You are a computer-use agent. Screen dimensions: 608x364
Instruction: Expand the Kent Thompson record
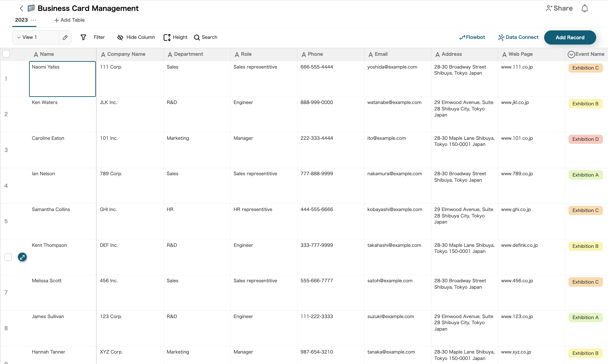[x=22, y=257]
